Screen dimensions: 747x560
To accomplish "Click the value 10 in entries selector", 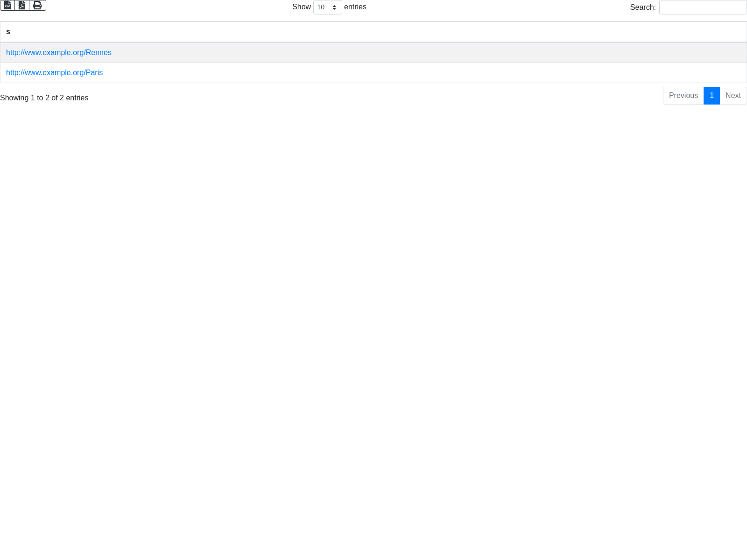I will coord(321,7).
